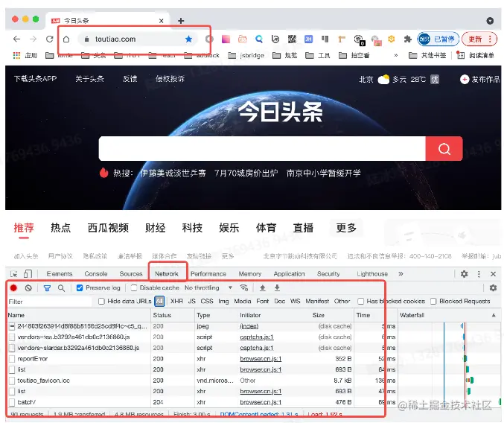504x423 pixels.
Task: Open 阅读清单 reading list
Action: pyautogui.click(x=476, y=56)
